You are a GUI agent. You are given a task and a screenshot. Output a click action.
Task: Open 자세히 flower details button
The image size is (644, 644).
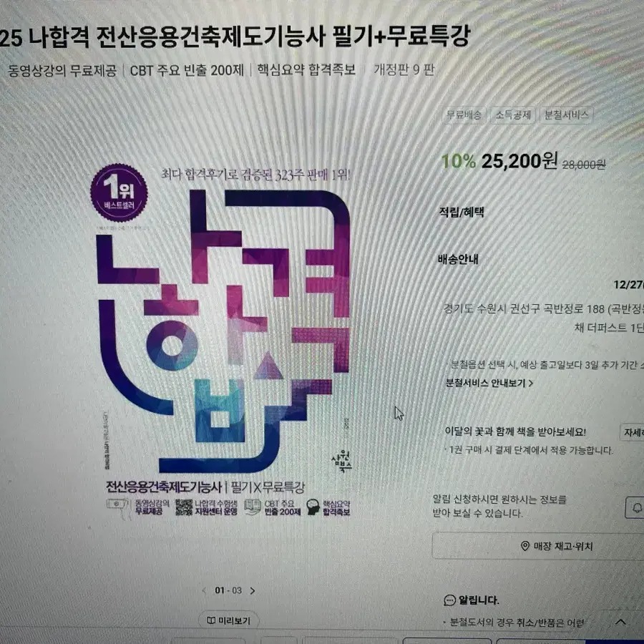[633, 432]
